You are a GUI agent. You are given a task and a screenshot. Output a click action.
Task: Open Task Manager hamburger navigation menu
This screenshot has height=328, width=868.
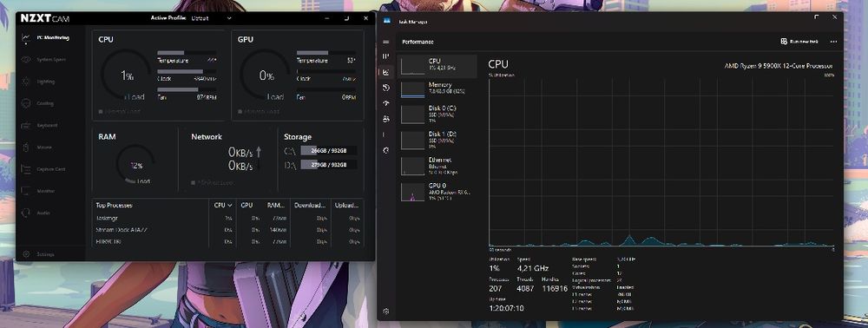click(x=386, y=42)
